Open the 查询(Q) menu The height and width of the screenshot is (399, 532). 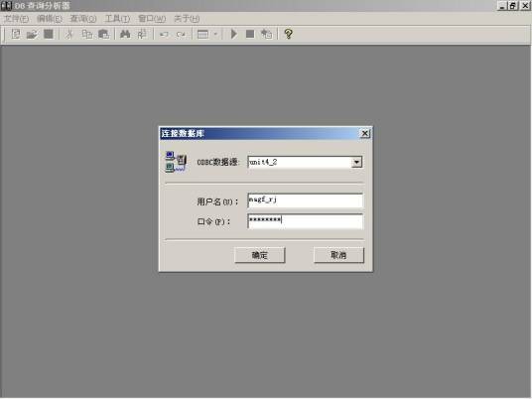pyautogui.click(x=83, y=19)
